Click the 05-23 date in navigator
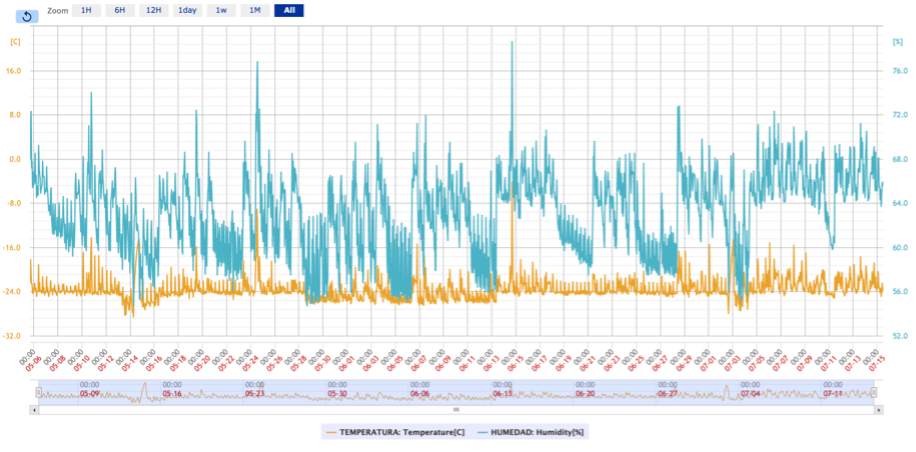916x452 pixels. click(x=255, y=394)
